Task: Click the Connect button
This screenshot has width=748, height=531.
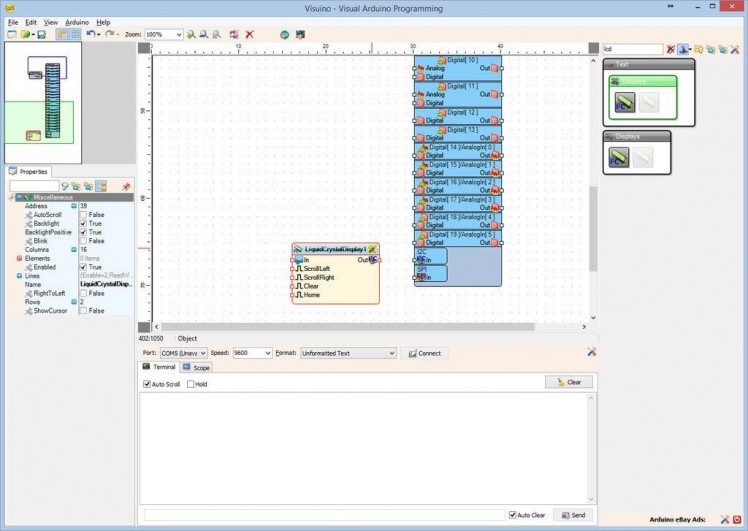Action: [x=425, y=353]
